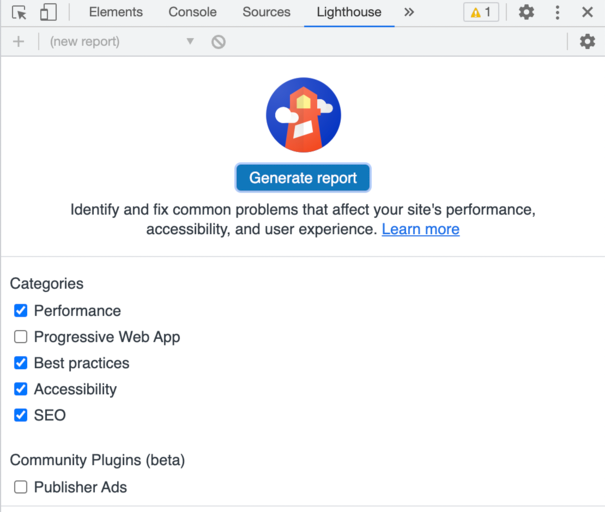605x512 pixels.
Task: Enable the Progressive Web App checkbox
Action: pyautogui.click(x=20, y=337)
